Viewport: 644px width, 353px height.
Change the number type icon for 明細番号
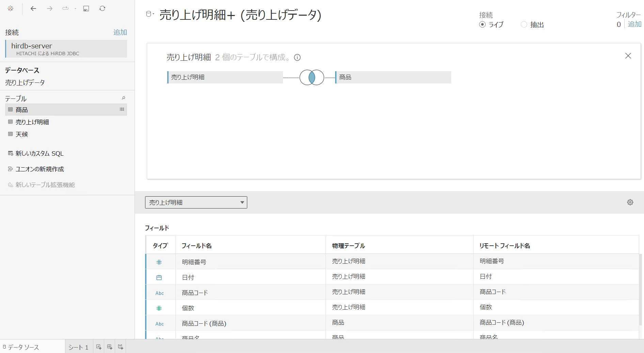coord(159,262)
